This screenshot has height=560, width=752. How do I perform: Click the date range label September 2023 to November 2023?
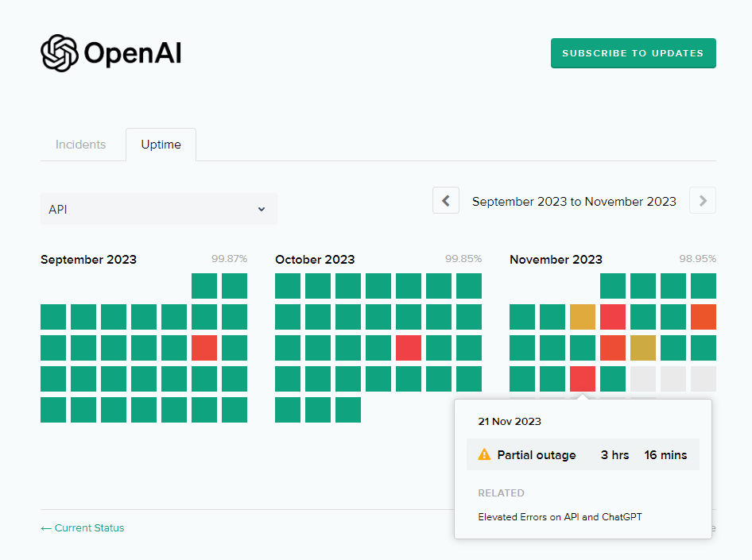click(x=574, y=201)
